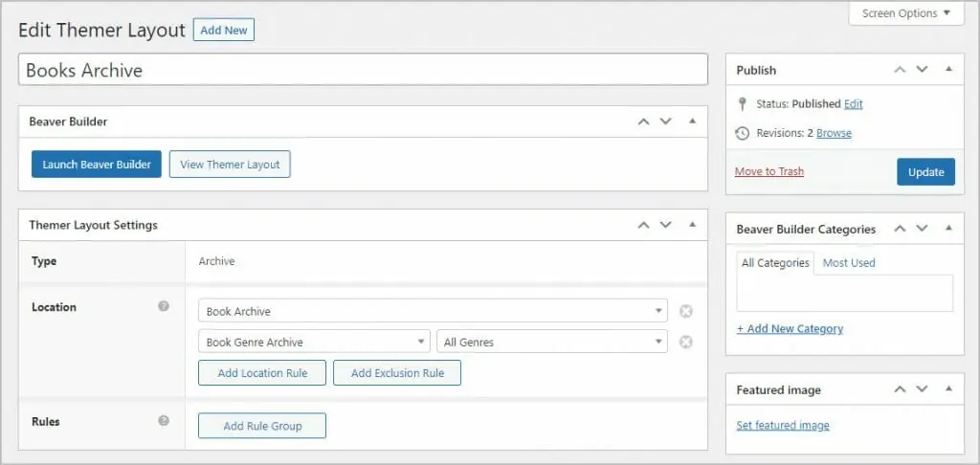Collapse Themer Layout Settings panel

click(692, 225)
